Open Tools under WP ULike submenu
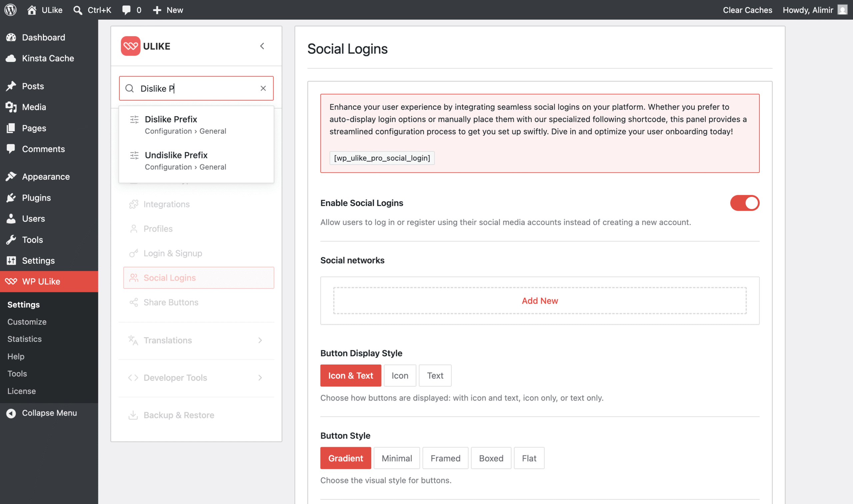The width and height of the screenshot is (853, 504). click(x=17, y=374)
